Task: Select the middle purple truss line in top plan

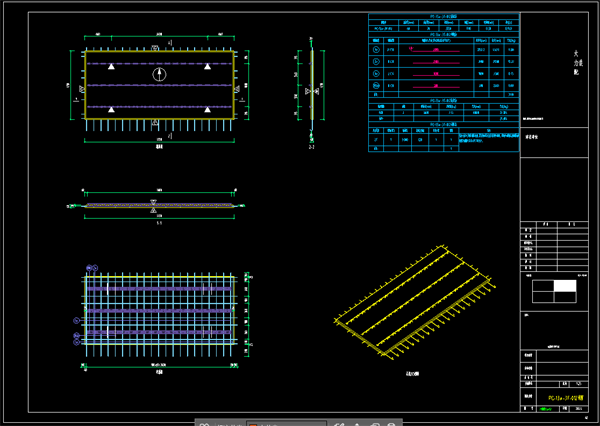Action: (159, 85)
